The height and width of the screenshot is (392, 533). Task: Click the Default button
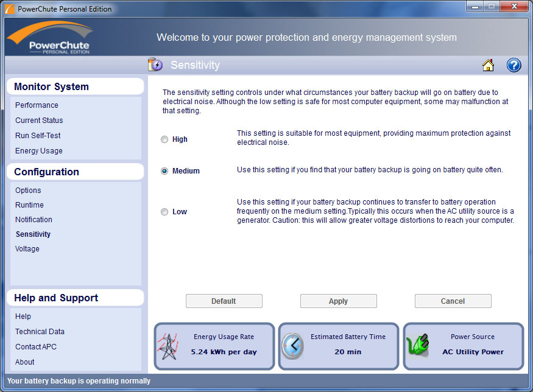[x=224, y=301]
